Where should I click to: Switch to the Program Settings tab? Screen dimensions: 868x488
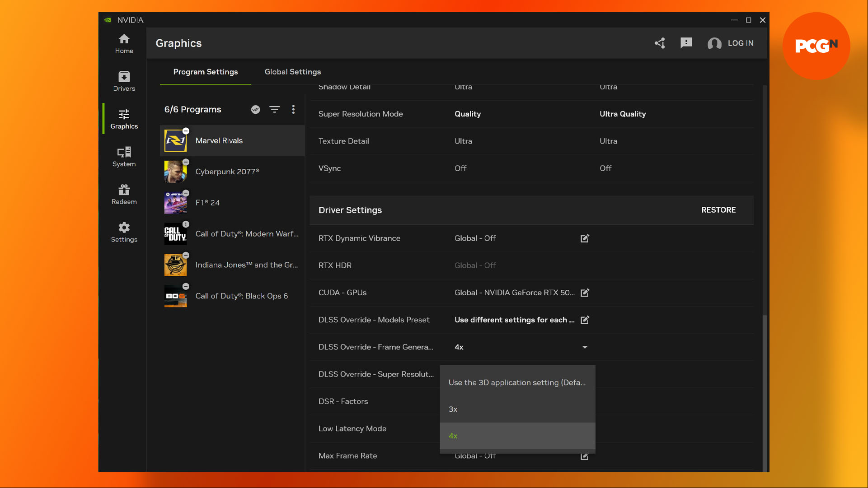(x=206, y=72)
